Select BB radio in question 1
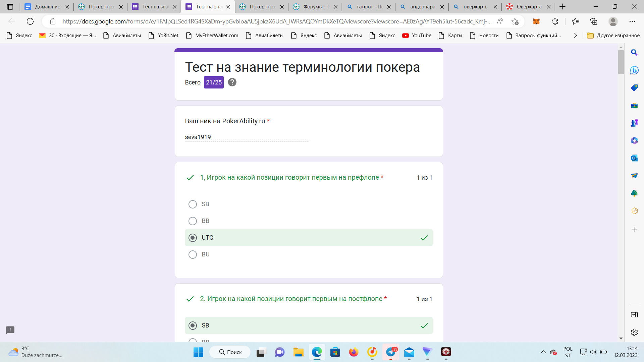The width and height of the screenshot is (644, 362). coord(193,221)
